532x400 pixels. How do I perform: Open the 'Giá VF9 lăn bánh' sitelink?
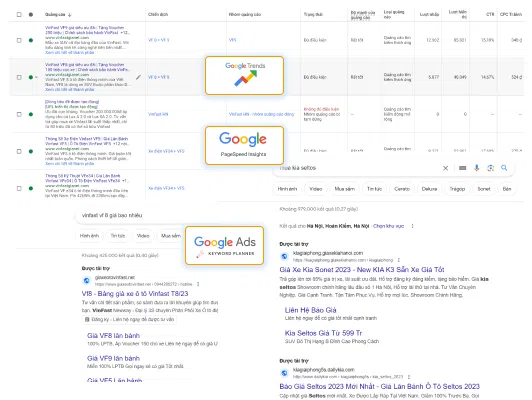113,359
